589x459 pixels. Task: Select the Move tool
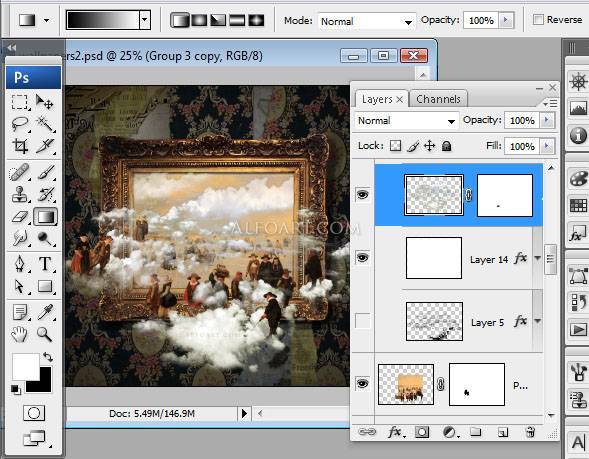coord(45,102)
